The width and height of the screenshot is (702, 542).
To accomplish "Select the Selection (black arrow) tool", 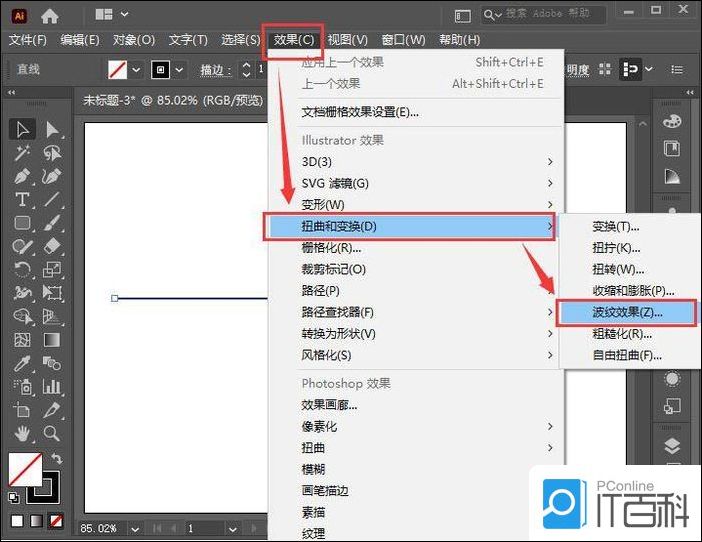I will tap(22, 129).
